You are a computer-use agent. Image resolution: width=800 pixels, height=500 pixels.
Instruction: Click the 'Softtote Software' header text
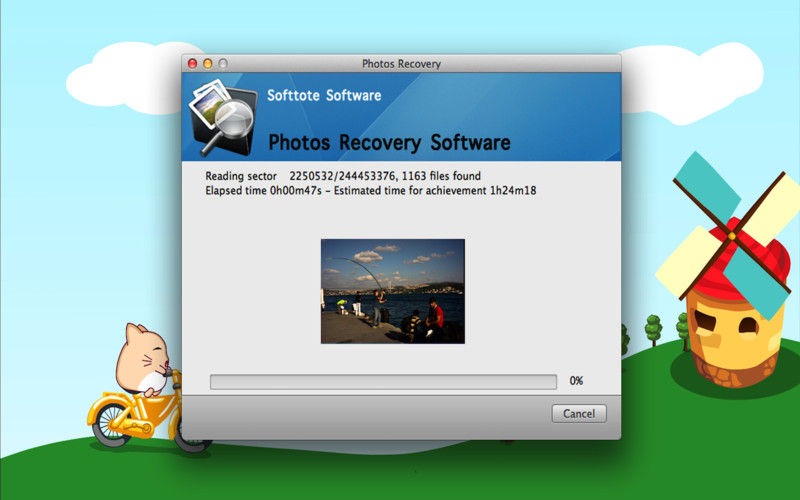coord(324,95)
